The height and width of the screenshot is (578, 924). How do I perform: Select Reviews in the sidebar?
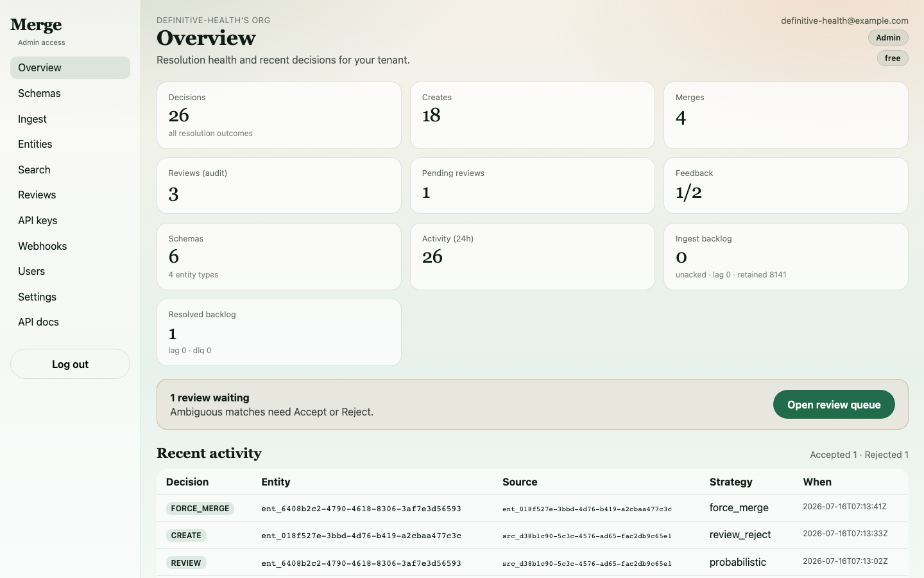click(70, 195)
